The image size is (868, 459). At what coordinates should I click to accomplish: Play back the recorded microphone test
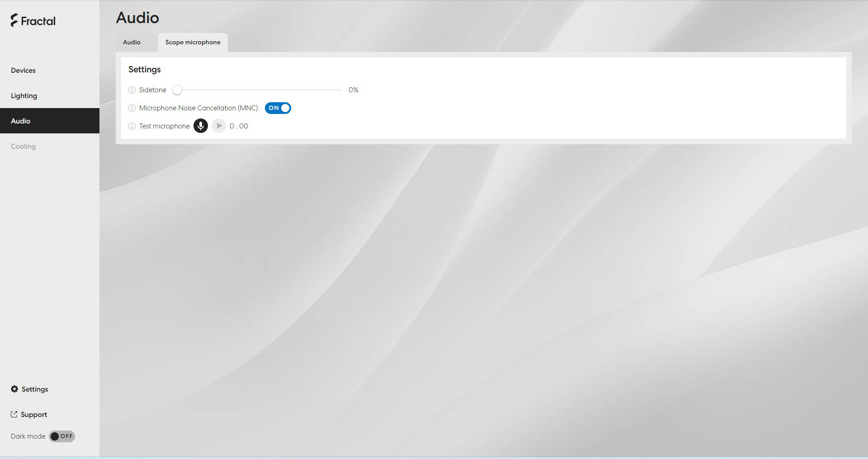click(x=219, y=126)
